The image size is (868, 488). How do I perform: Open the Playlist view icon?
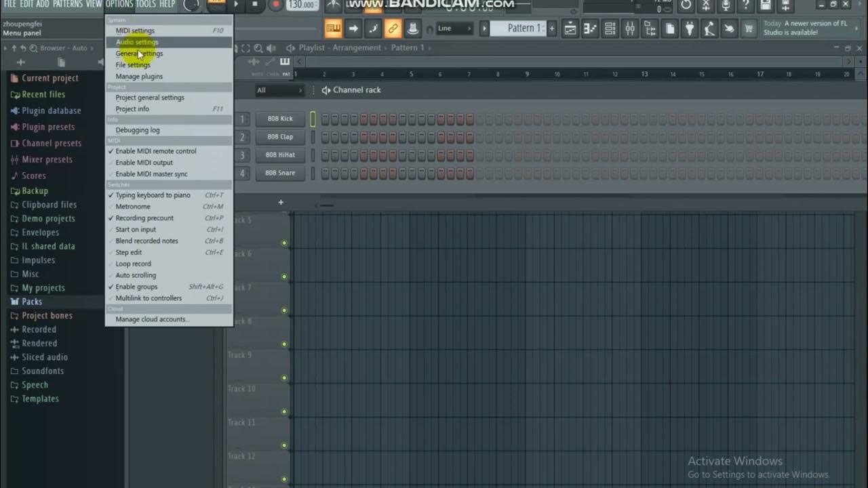571,28
